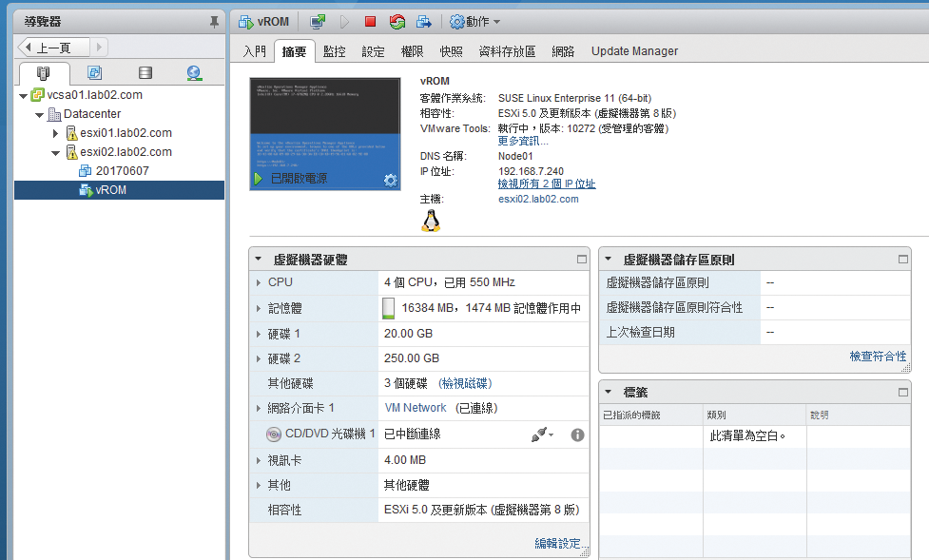Collapse the 虛擬機器硬體 panel header
This screenshot has height=560, width=929.
[x=259, y=259]
